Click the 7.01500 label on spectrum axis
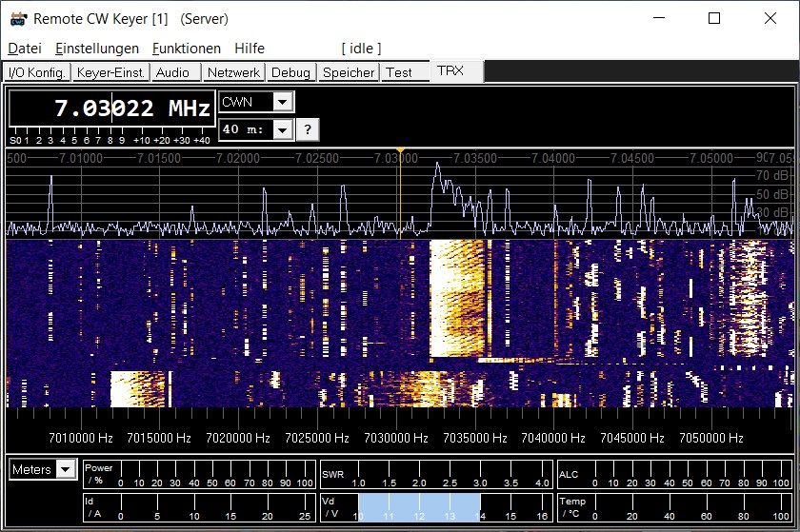 [x=160, y=158]
